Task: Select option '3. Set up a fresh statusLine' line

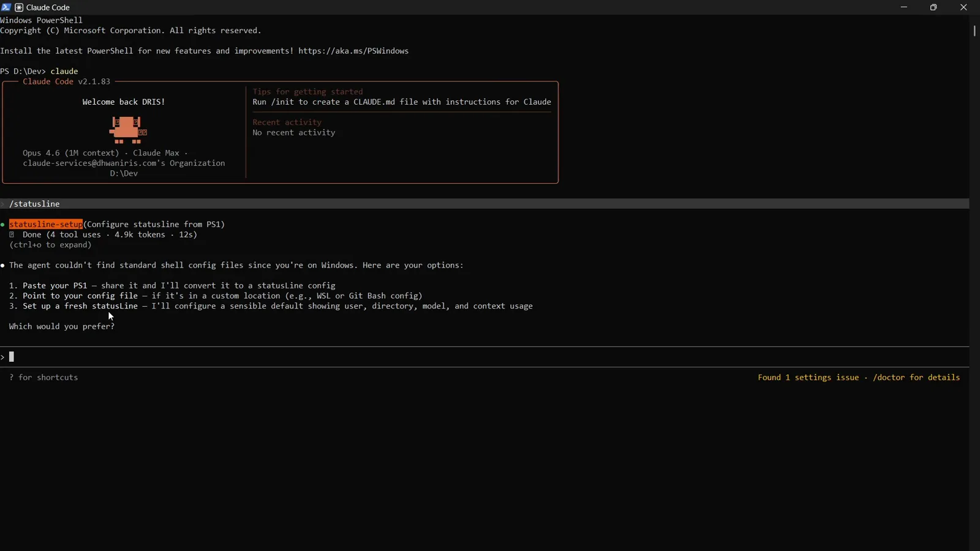Action: (x=271, y=306)
